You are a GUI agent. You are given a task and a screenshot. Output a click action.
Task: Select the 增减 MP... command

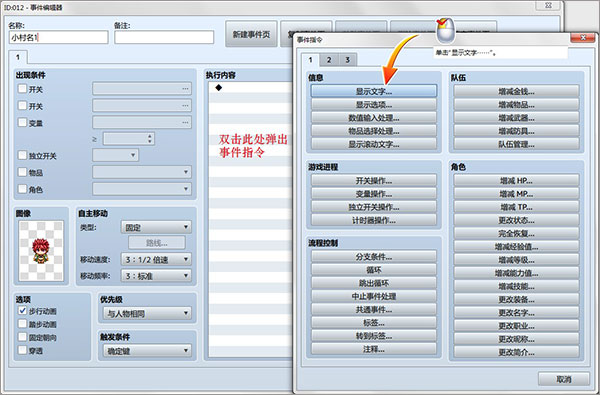516,194
